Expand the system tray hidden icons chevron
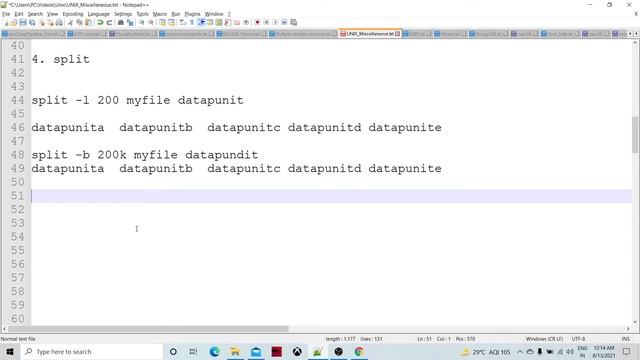Image resolution: width=640 pixels, height=360 pixels. tap(520, 351)
